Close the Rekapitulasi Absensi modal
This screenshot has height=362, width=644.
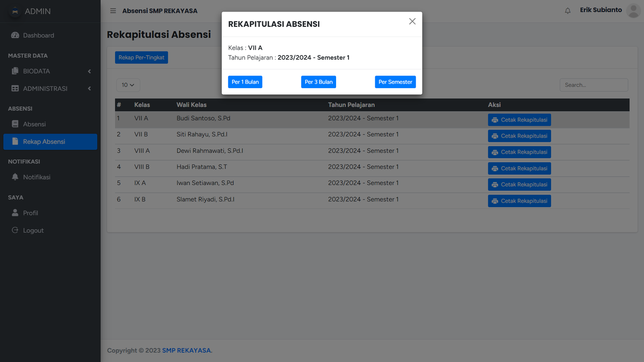[412, 21]
